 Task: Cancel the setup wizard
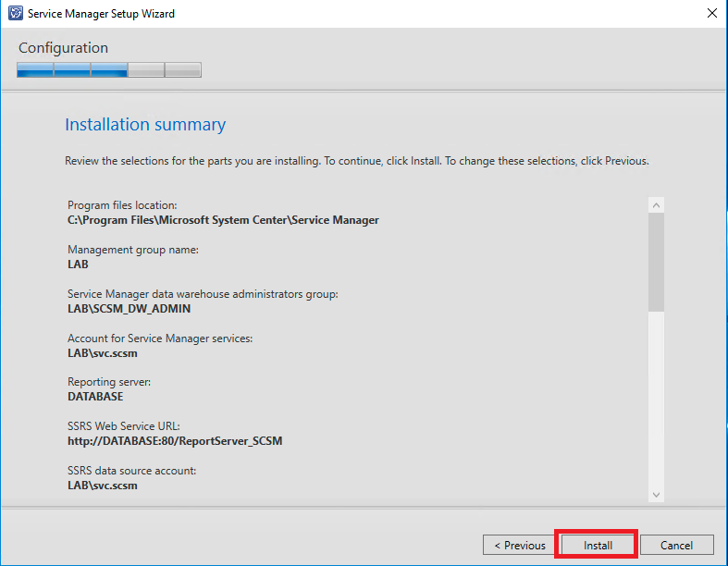(677, 545)
